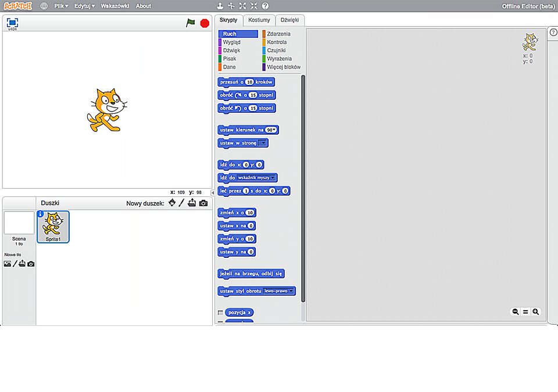
Task: Open the 'lewo-prawo' rotation style dropdown
Action: coord(279,291)
